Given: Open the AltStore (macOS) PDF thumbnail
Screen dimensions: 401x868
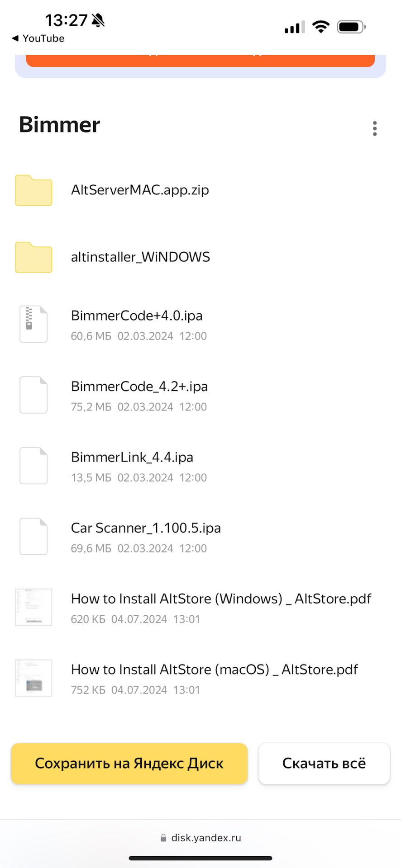Looking at the screenshot, I should click(x=33, y=678).
